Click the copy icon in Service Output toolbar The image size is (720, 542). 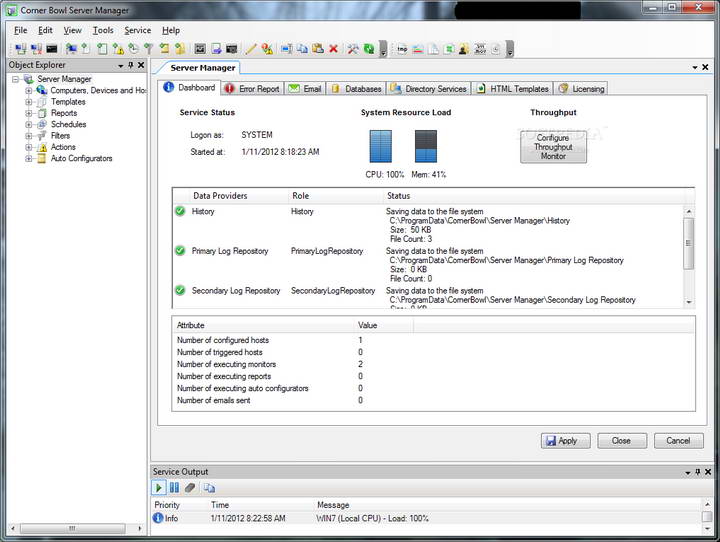coord(209,487)
